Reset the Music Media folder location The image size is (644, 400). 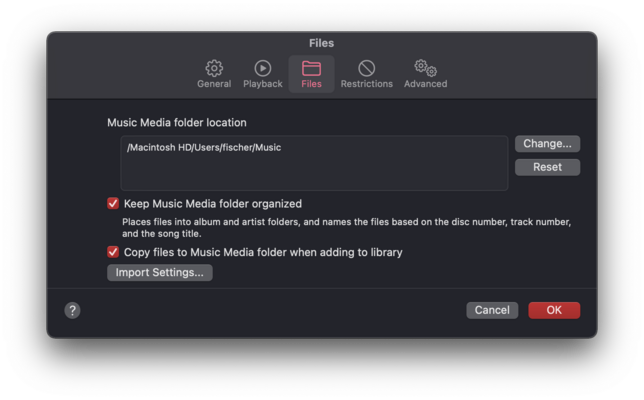pos(547,167)
